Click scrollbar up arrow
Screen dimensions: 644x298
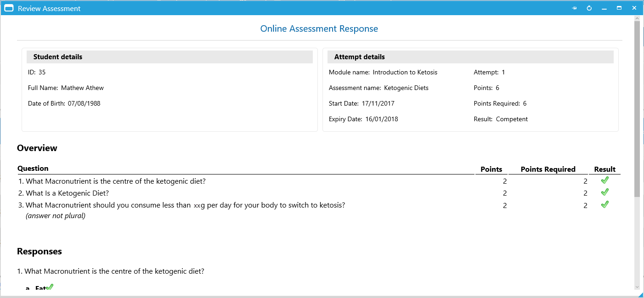pos(637,18)
